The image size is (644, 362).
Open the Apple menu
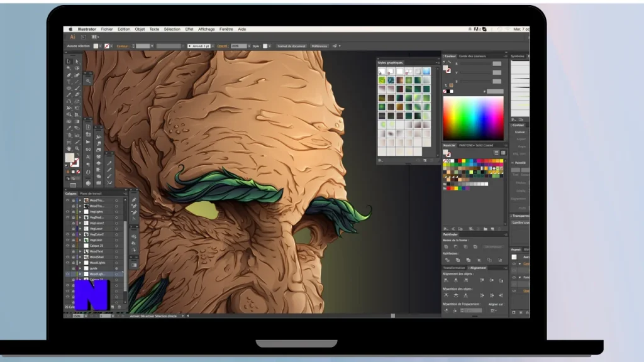click(70, 29)
